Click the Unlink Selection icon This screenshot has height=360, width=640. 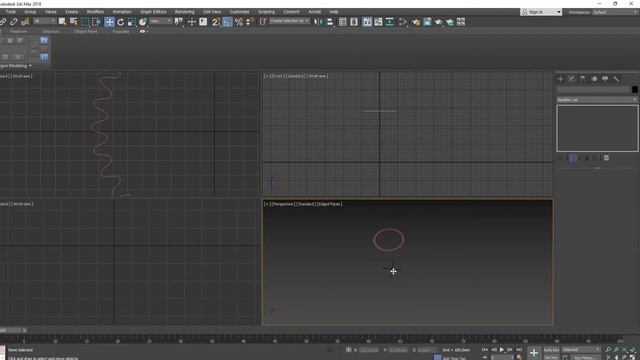[x=13, y=22]
